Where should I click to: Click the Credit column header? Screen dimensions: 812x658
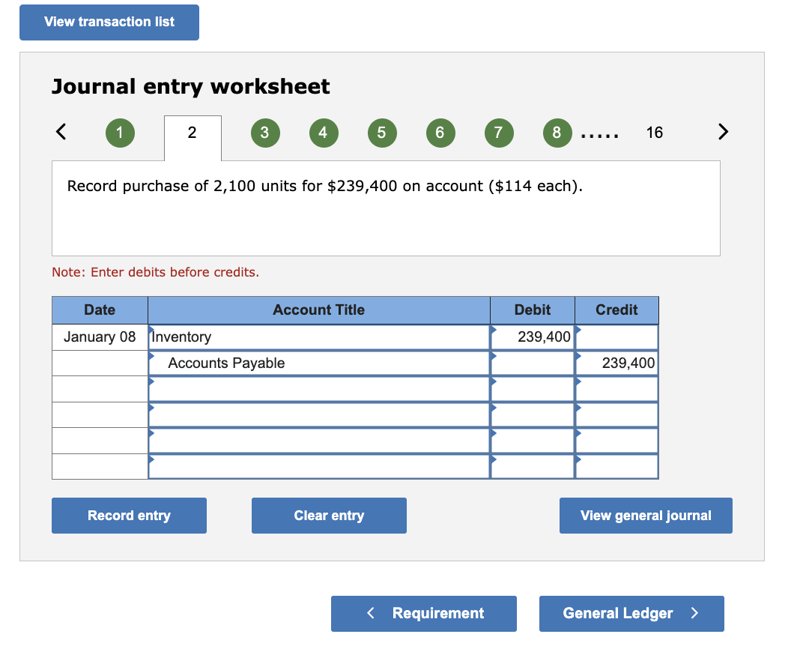point(616,310)
